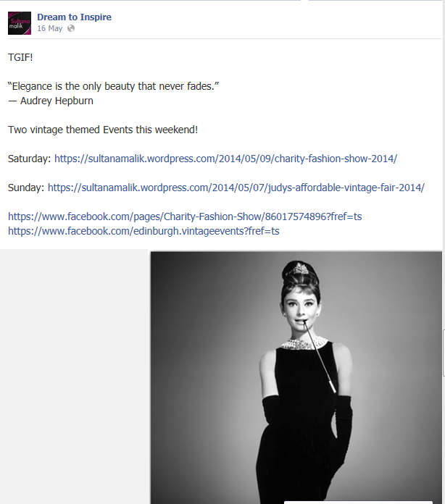
Task: Open the edinburgh.vintageevents Facebook link
Action: [144, 231]
